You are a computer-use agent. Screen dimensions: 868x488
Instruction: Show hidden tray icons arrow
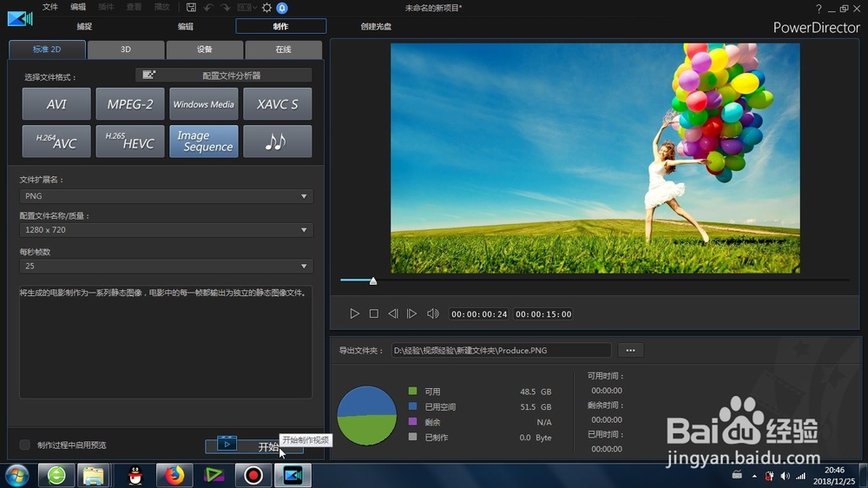click(754, 476)
